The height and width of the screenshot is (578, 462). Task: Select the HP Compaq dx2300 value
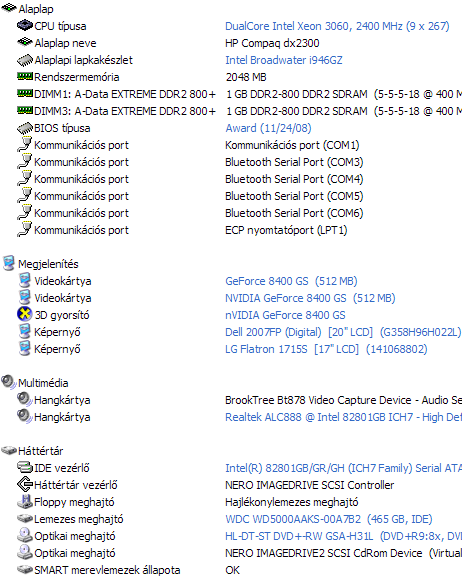pyautogui.click(x=272, y=43)
